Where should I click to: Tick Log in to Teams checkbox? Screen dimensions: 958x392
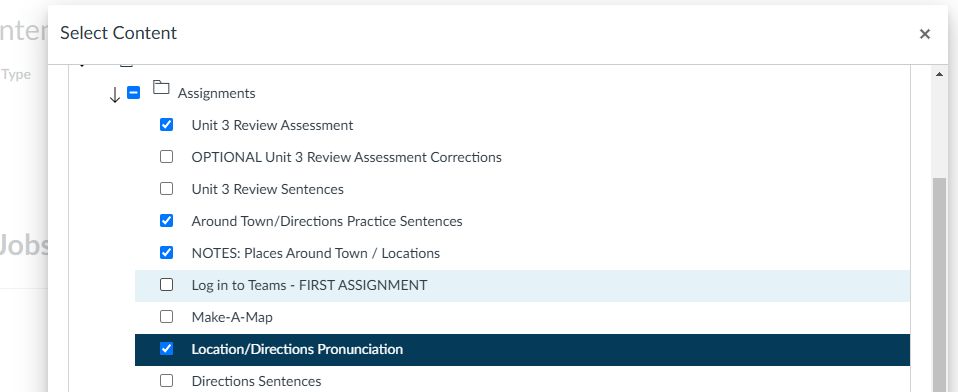(x=166, y=285)
